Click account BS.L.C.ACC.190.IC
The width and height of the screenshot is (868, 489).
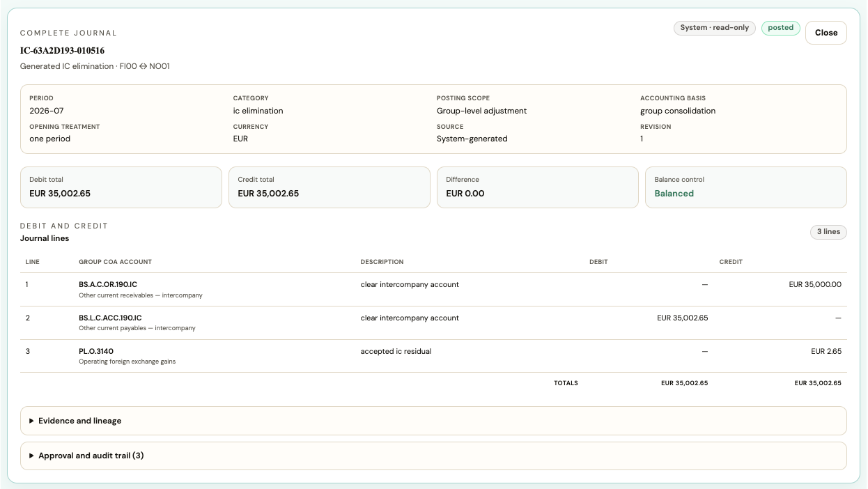pyautogui.click(x=109, y=318)
